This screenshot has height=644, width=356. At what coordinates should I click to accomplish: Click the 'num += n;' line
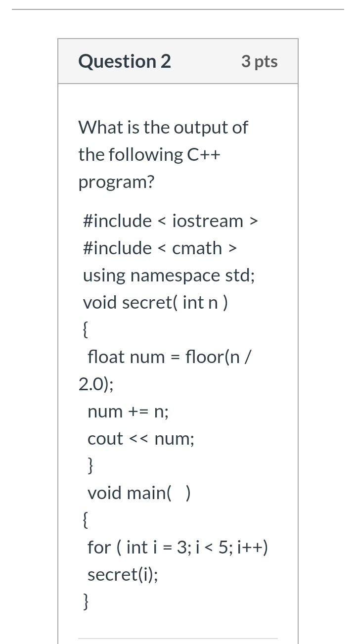pyautogui.click(x=128, y=412)
